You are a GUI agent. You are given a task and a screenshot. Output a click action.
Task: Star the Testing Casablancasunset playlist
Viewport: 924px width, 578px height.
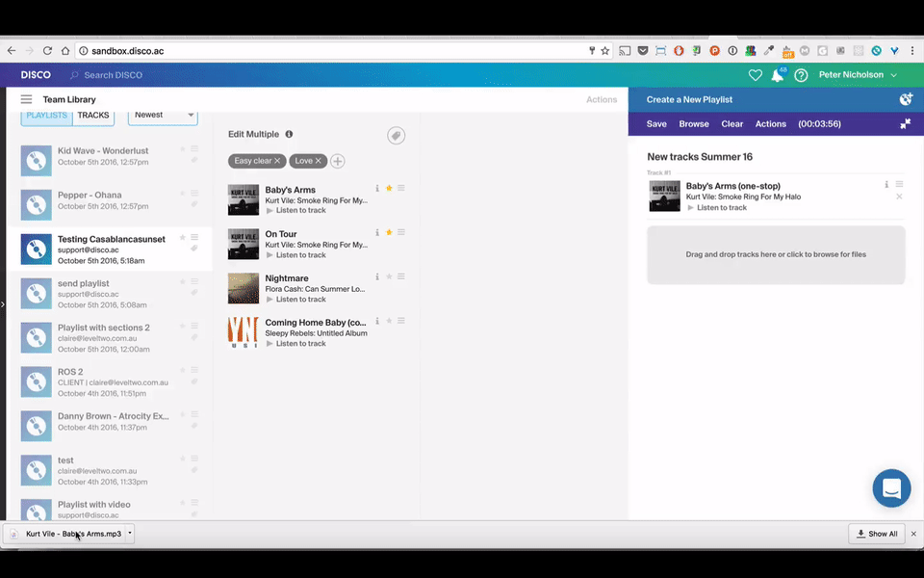point(183,237)
